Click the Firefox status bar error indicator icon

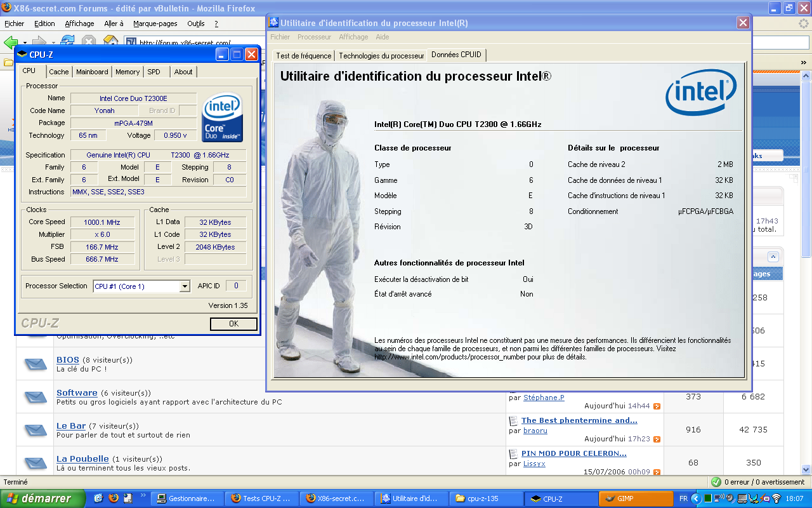coord(716,482)
